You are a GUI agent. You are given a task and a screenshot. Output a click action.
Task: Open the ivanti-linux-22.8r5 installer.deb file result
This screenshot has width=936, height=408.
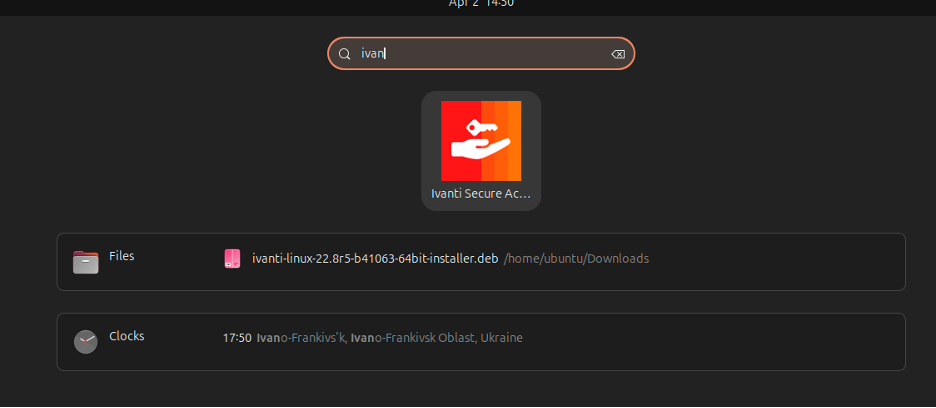(375, 259)
